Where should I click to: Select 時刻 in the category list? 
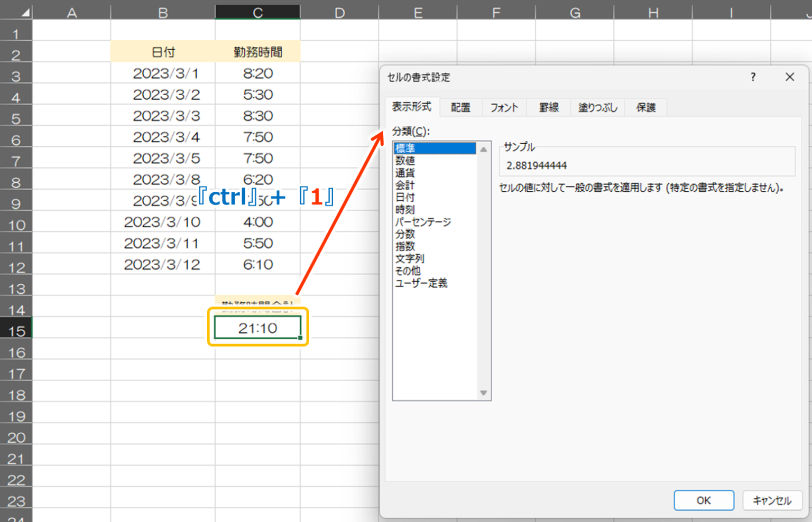click(405, 210)
